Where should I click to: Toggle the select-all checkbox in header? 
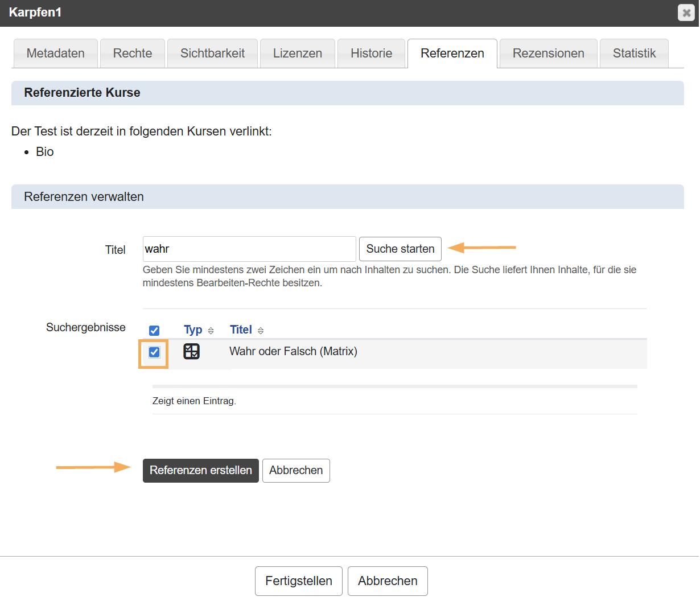154,331
